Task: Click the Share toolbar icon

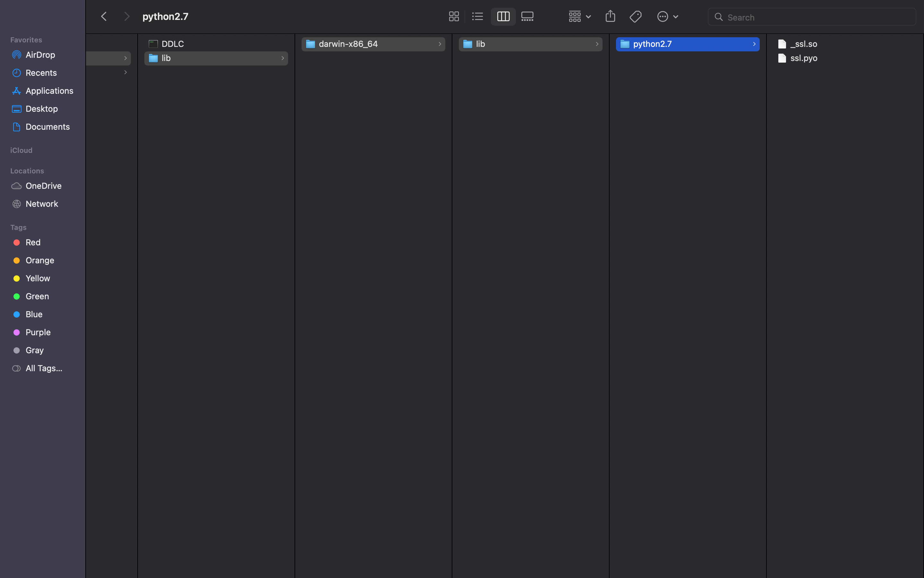Action: [610, 16]
